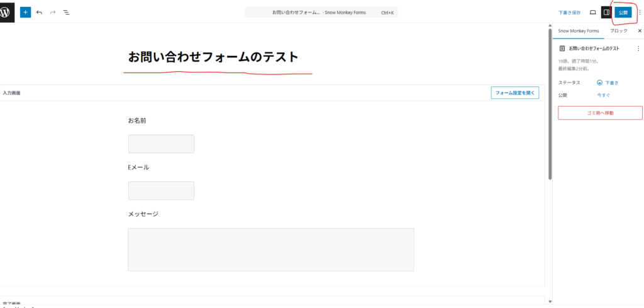The image size is (644, 308).
Task: Click the redo arrow icon
Action: tap(53, 13)
